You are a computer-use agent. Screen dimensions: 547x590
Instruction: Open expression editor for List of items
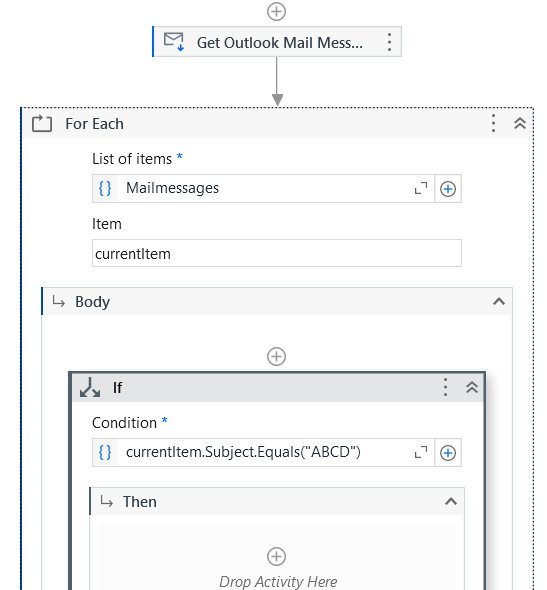(421, 188)
